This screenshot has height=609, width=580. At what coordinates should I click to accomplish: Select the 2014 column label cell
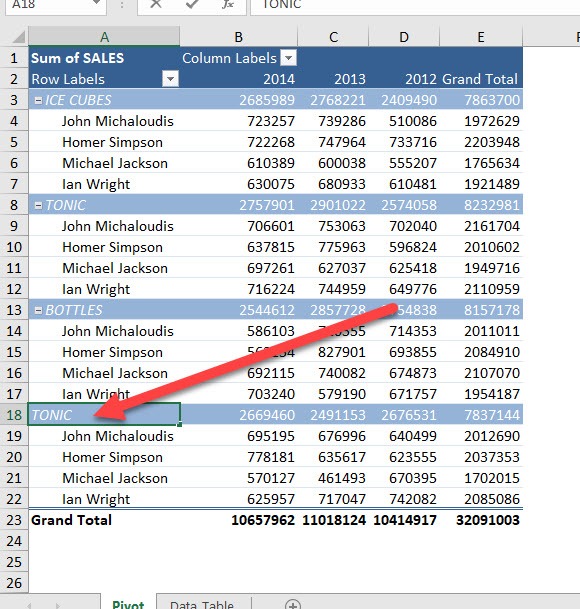[239, 79]
